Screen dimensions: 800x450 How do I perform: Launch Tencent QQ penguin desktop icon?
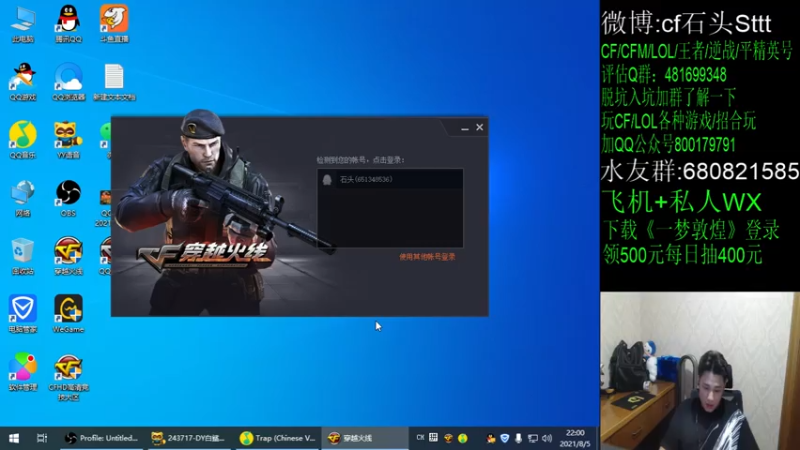coord(68,24)
